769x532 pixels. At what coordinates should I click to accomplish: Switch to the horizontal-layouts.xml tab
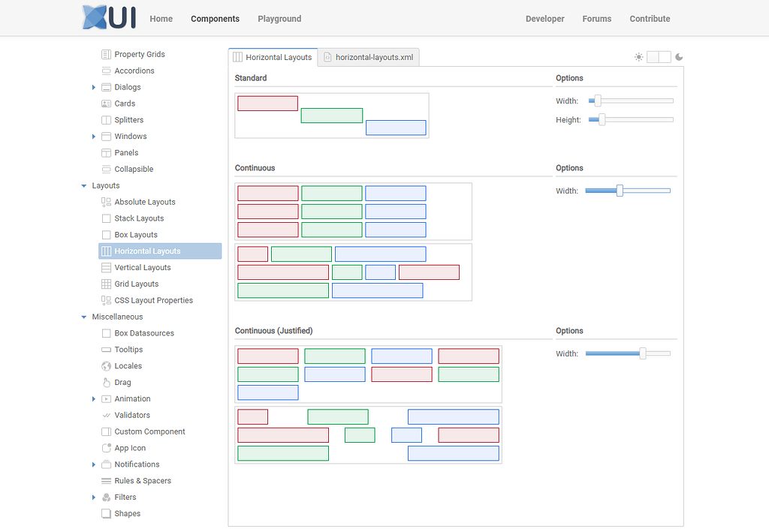click(x=368, y=56)
